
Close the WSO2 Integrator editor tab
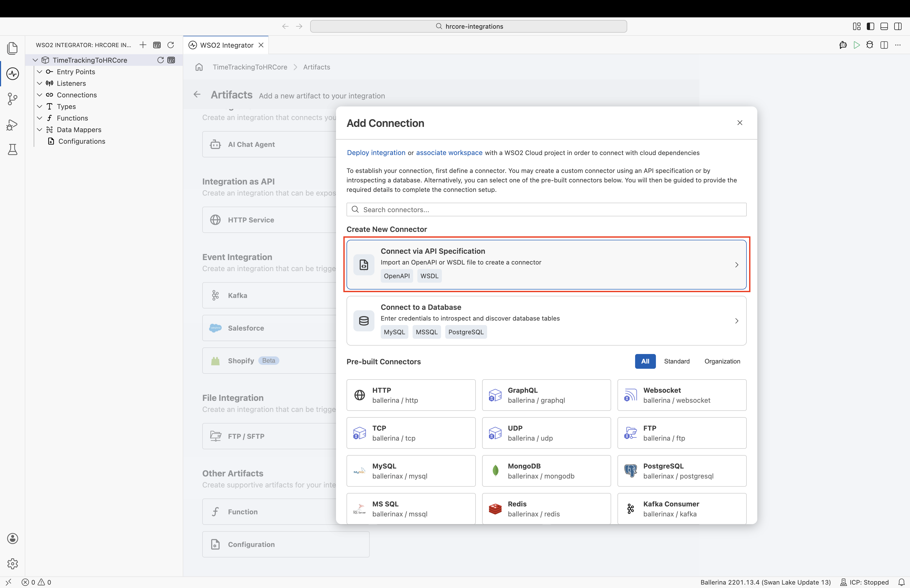tap(261, 45)
